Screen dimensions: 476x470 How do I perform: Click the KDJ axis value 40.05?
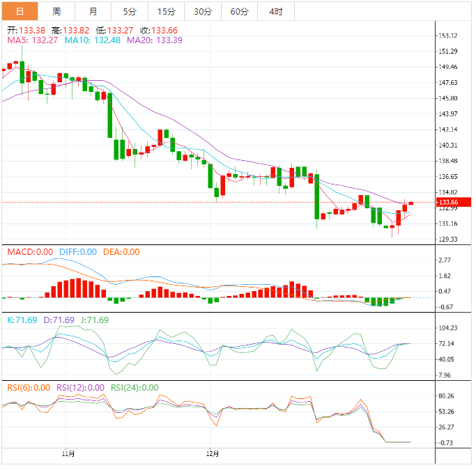click(446, 359)
